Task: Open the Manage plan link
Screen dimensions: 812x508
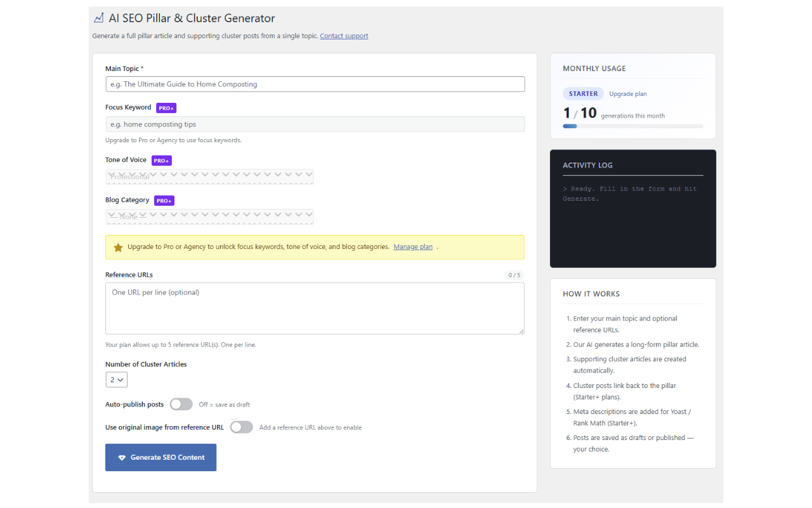Action: coord(413,246)
